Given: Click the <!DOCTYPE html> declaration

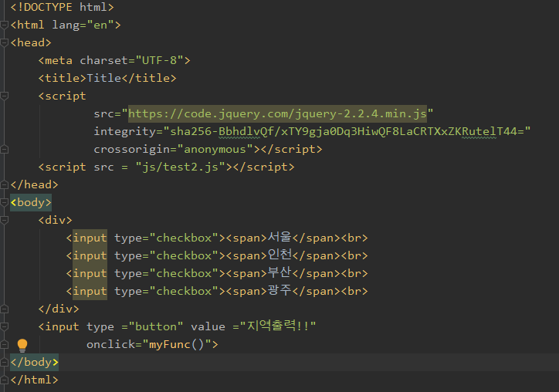Looking at the screenshot, I should point(62,7).
